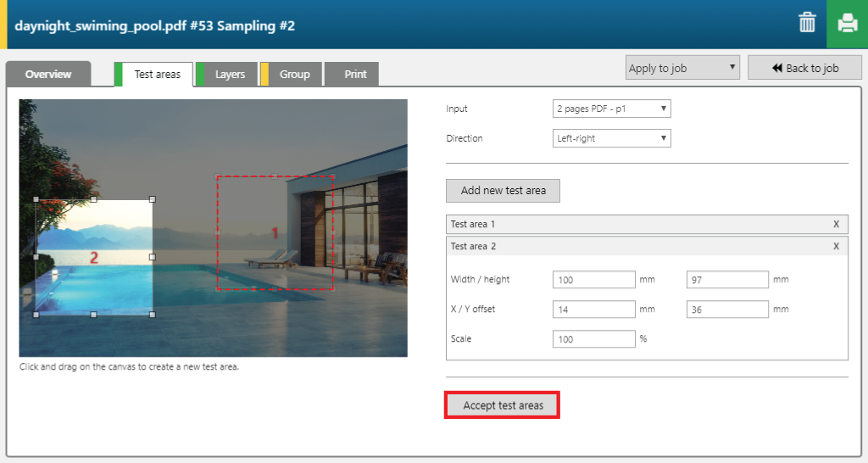Viewport: 868px width, 463px height.
Task: Open the Apply to job dropdown
Action: point(682,68)
